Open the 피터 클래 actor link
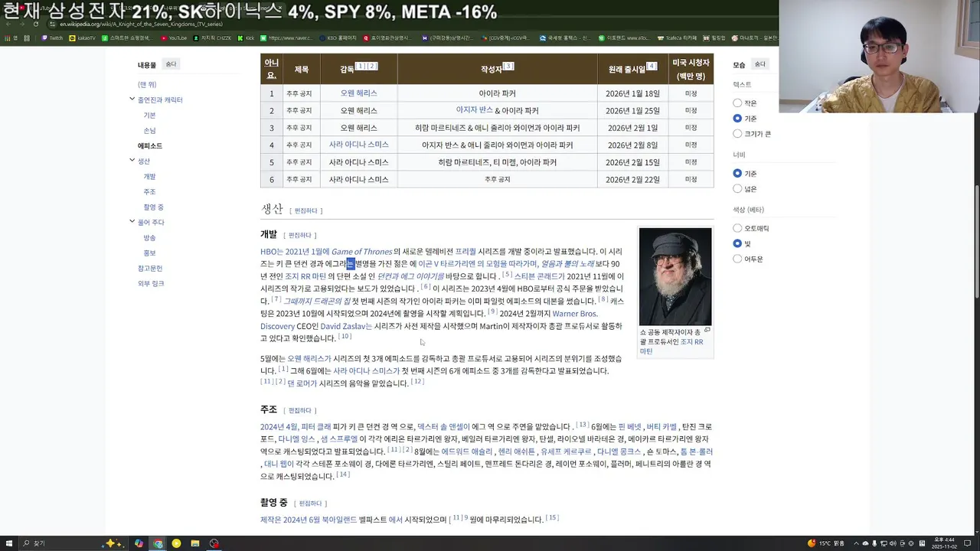 (316, 426)
